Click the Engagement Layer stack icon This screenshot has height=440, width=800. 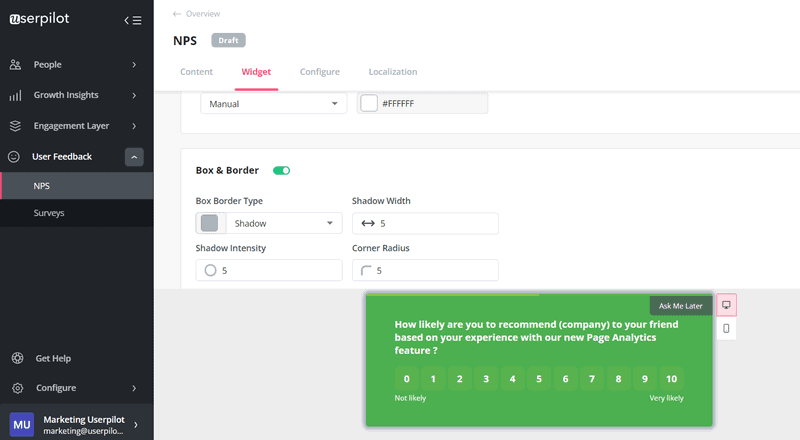15,126
